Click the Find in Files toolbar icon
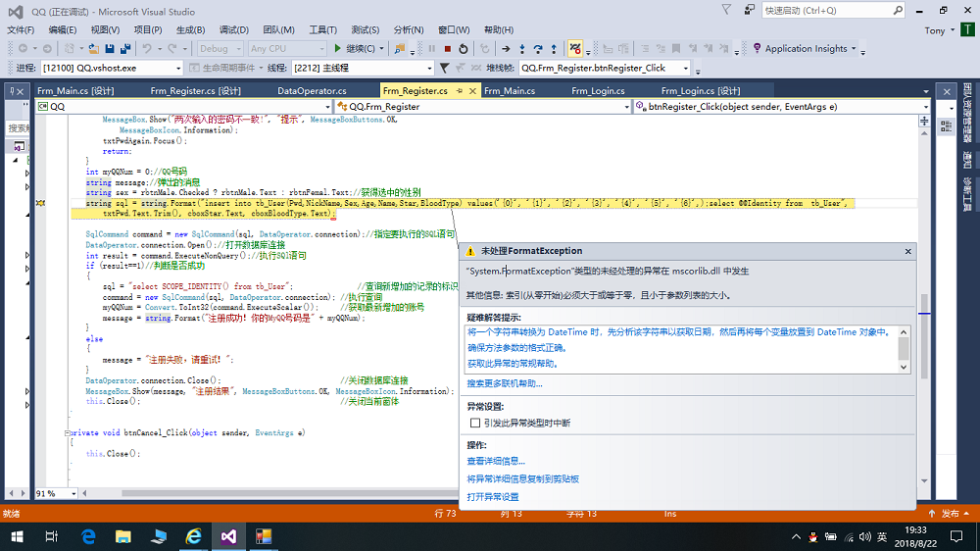980x551 pixels. pyautogui.click(x=400, y=49)
